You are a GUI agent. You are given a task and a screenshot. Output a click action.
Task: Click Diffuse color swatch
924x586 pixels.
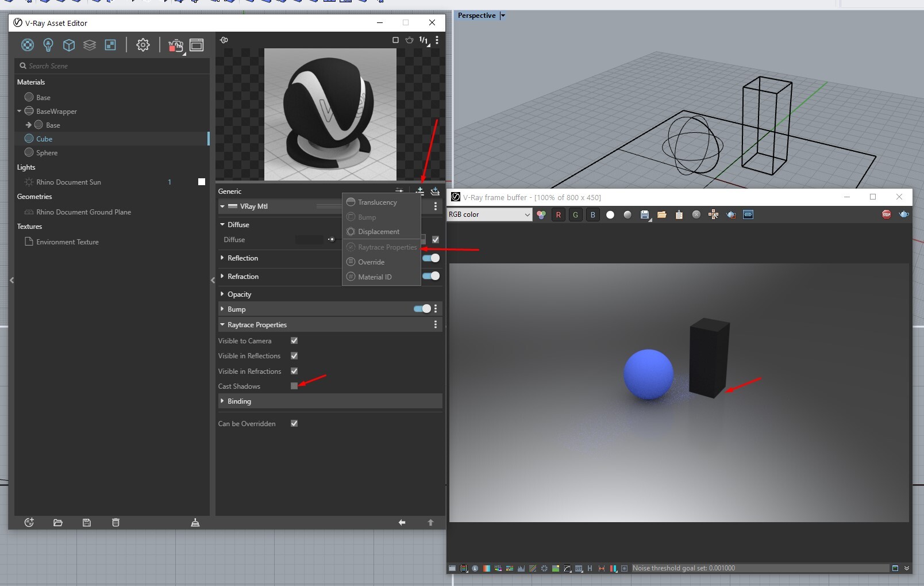(x=309, y=239)
